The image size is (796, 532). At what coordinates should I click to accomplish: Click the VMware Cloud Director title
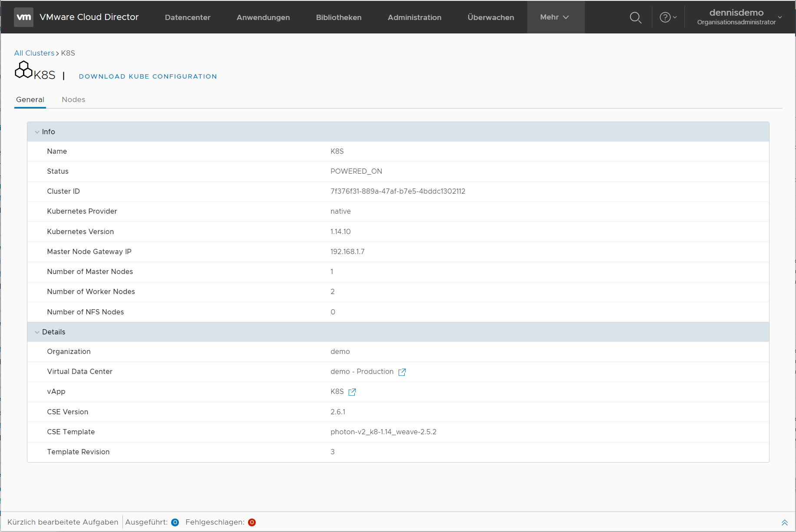pyautogui.click(x=89, y=17)
